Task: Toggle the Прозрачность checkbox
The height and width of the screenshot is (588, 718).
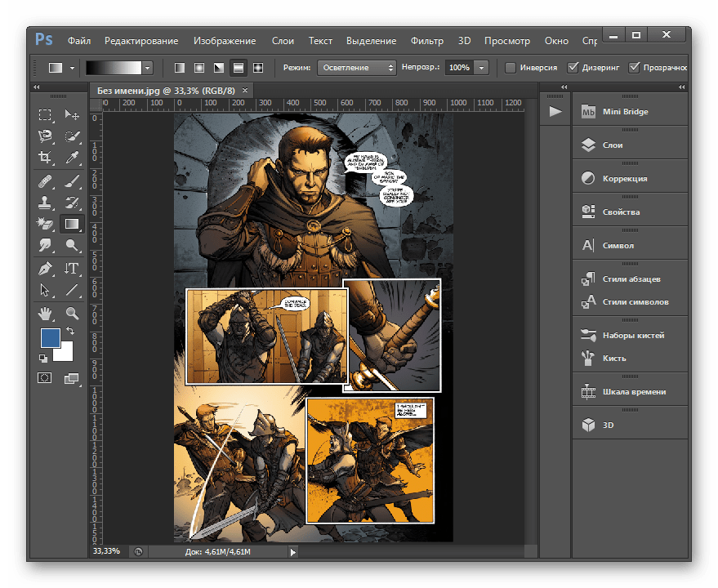Action: (x=634, y=68)
